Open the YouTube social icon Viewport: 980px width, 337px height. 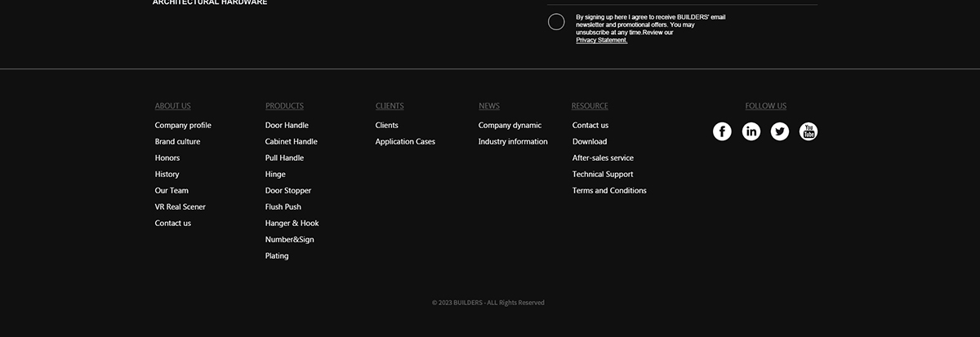click(x=808, y=131)
